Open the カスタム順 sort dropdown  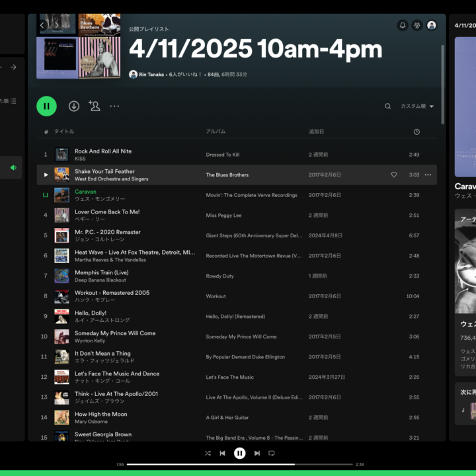coord(417,106)
